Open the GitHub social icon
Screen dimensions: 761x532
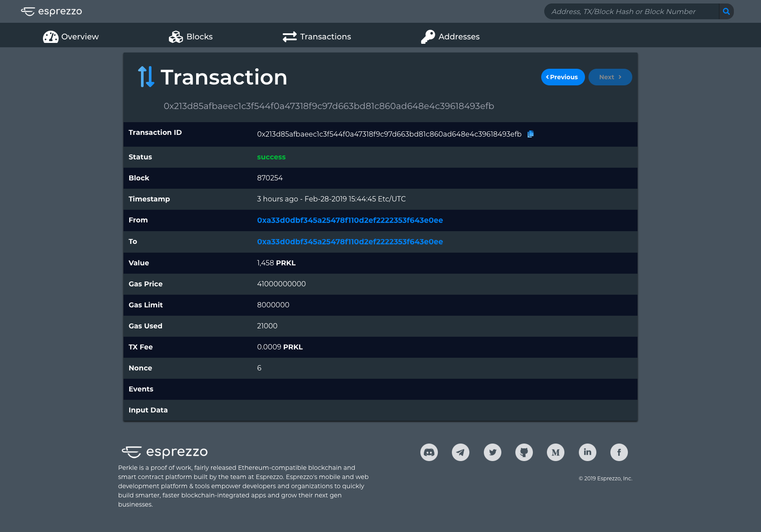tap(524, 452)
